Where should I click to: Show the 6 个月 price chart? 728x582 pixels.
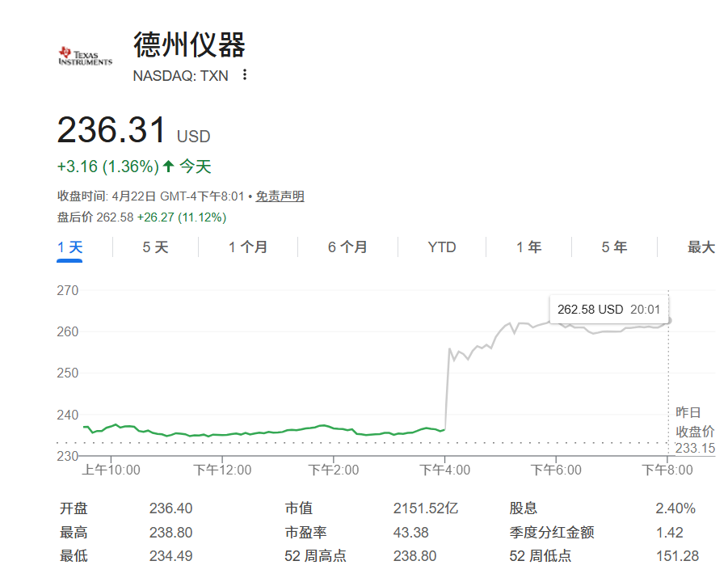click(x=347, y=247)
